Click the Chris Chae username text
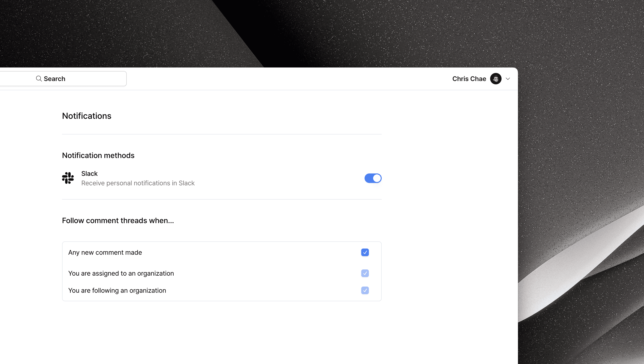This screenshot has width=644, height=364. (x=469, y=78)
